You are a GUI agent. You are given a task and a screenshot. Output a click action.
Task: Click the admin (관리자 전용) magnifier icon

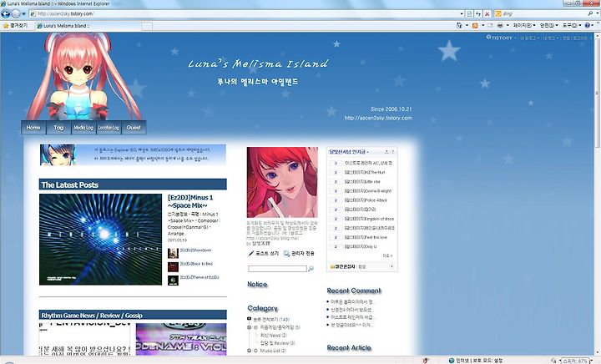coord(286,253)
